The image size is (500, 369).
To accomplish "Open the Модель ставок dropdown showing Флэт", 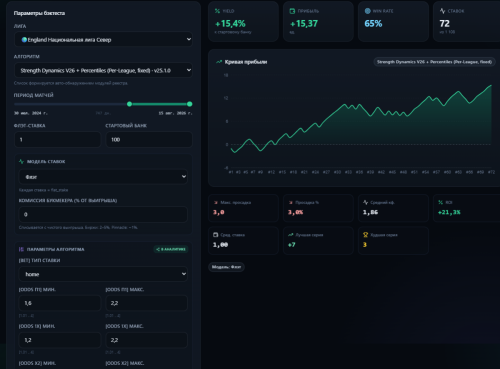I will pyautogui.click(x=103, y=177).
